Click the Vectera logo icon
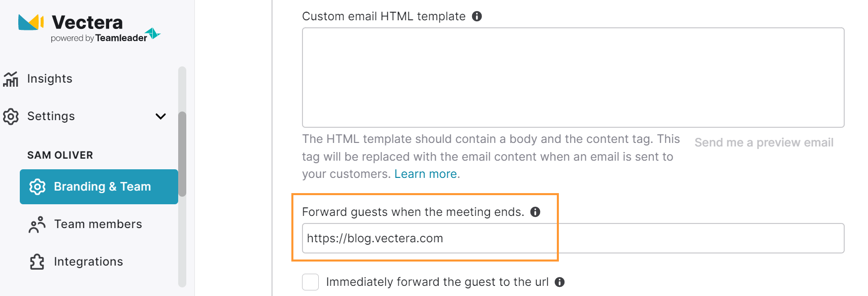Image resolution: width=868 pixels, height=296 pixels. tap(30, 22)
